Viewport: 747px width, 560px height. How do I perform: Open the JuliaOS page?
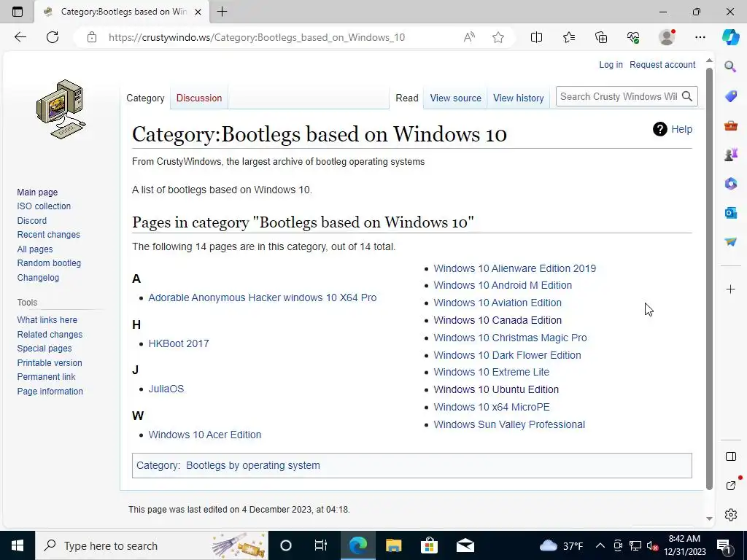(166, 389)
